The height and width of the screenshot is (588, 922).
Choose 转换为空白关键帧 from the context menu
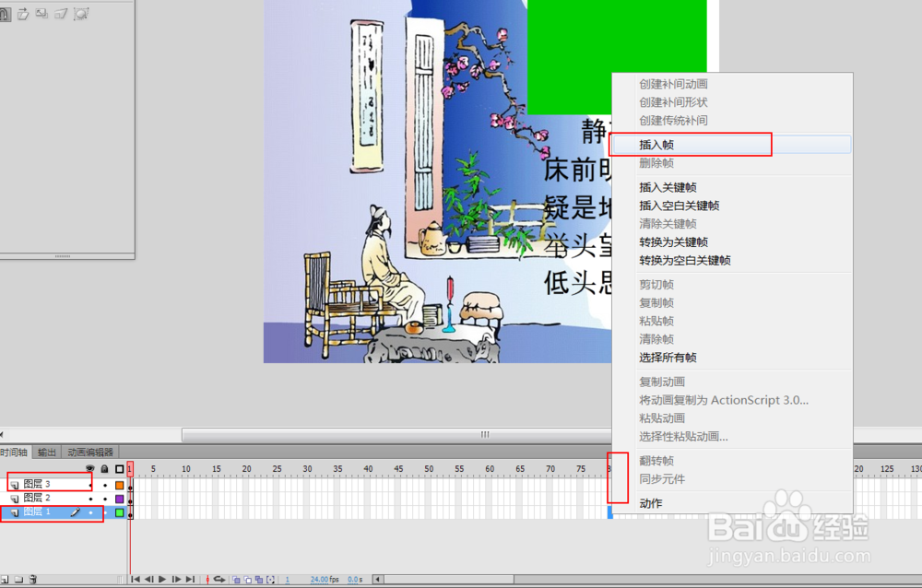coord(731,261)
